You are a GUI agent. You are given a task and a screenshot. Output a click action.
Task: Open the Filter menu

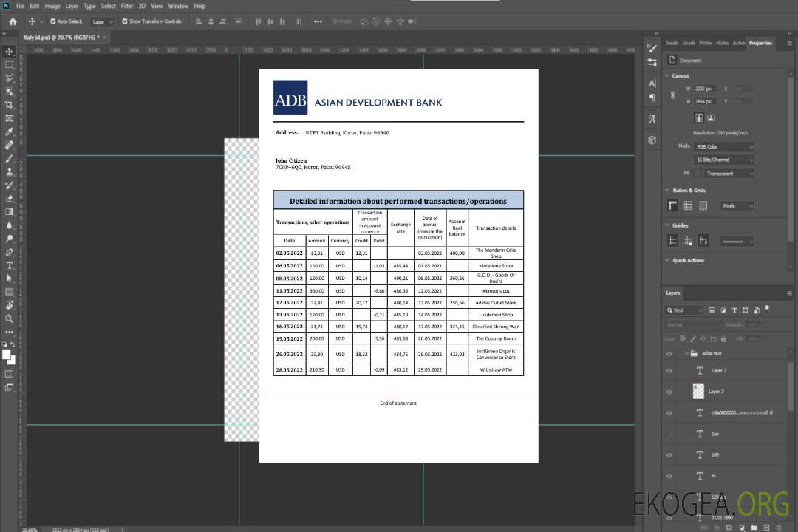(127, 6)
